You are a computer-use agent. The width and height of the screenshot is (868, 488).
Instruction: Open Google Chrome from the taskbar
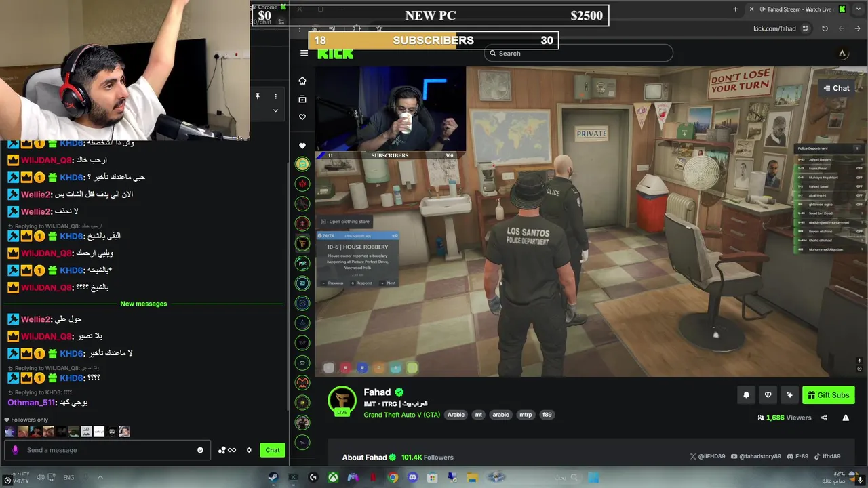(393, 478)
